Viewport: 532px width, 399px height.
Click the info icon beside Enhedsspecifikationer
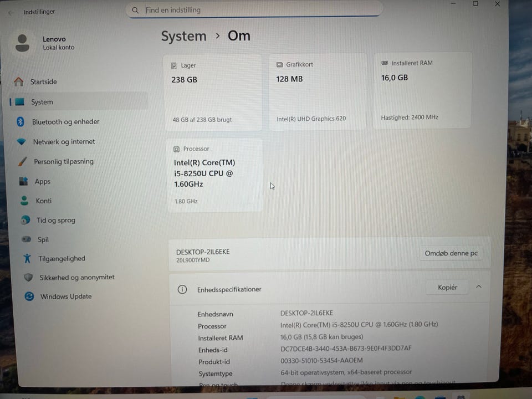pos(182,289)
